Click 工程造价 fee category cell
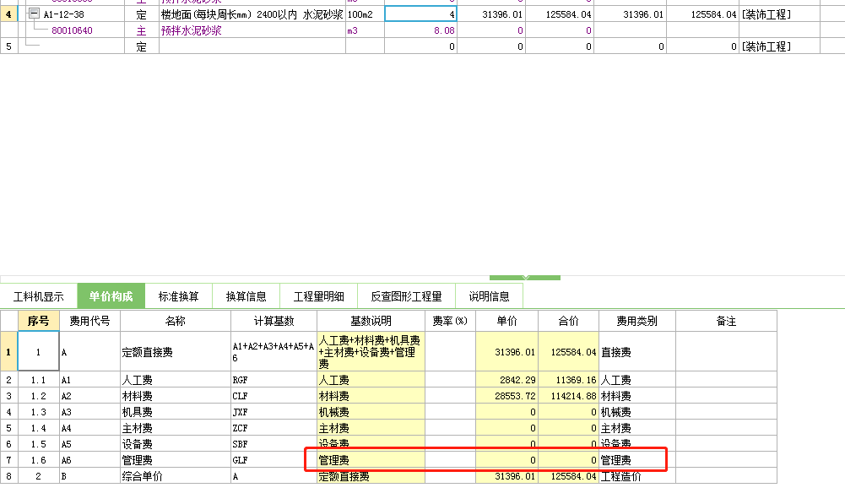Image resolution: width=845 pixels, height=504 pixels. pyautogui.click(x=637, y=476)
